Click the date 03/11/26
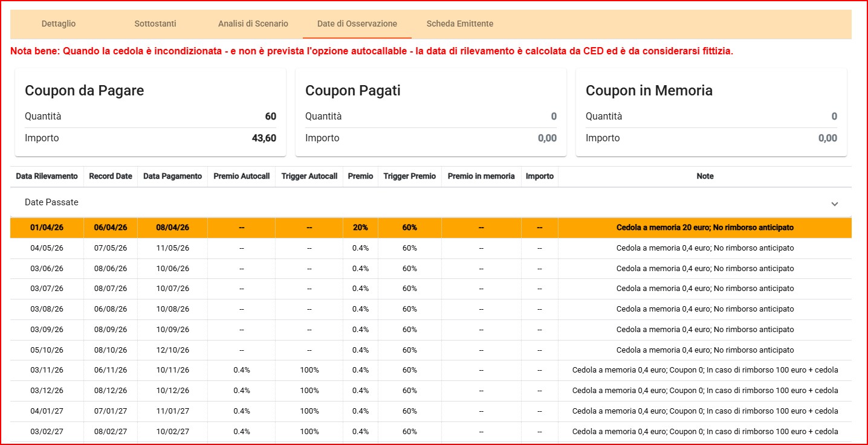Screen dimensions: 868x445 point(47,370)
